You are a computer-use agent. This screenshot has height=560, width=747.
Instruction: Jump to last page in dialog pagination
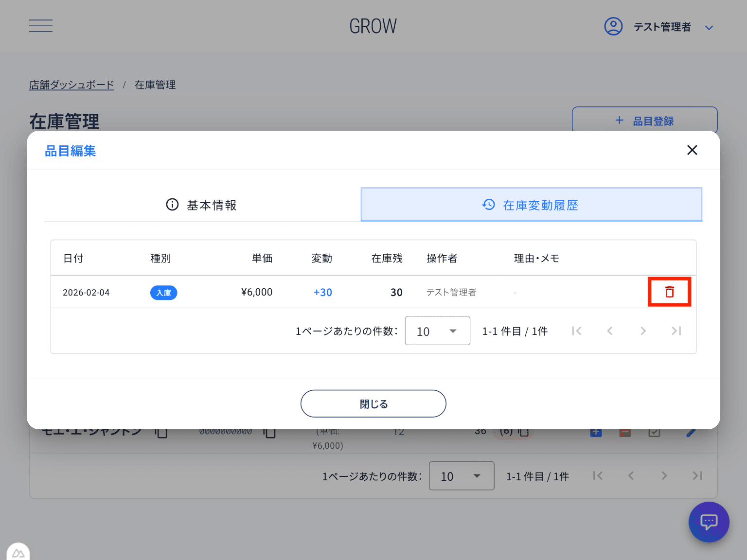coord(676,331)
